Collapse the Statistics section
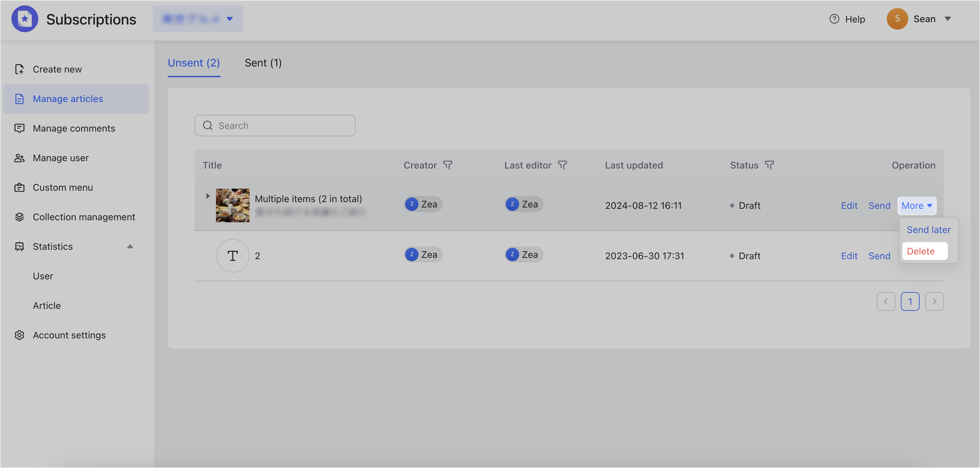980x468 pixels. 130,246
